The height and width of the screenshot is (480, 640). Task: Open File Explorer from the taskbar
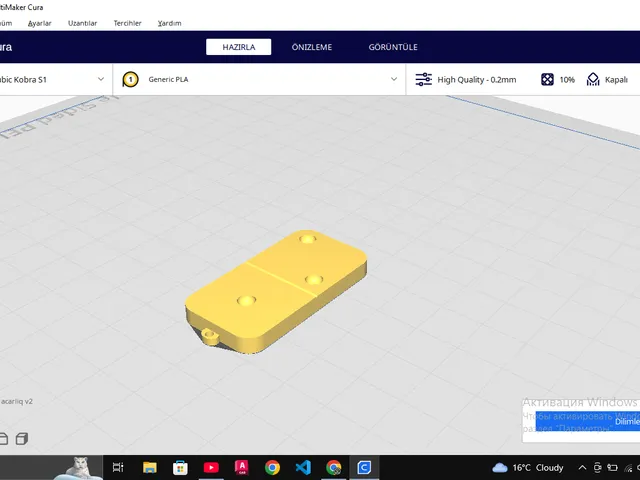coord(149,467)
